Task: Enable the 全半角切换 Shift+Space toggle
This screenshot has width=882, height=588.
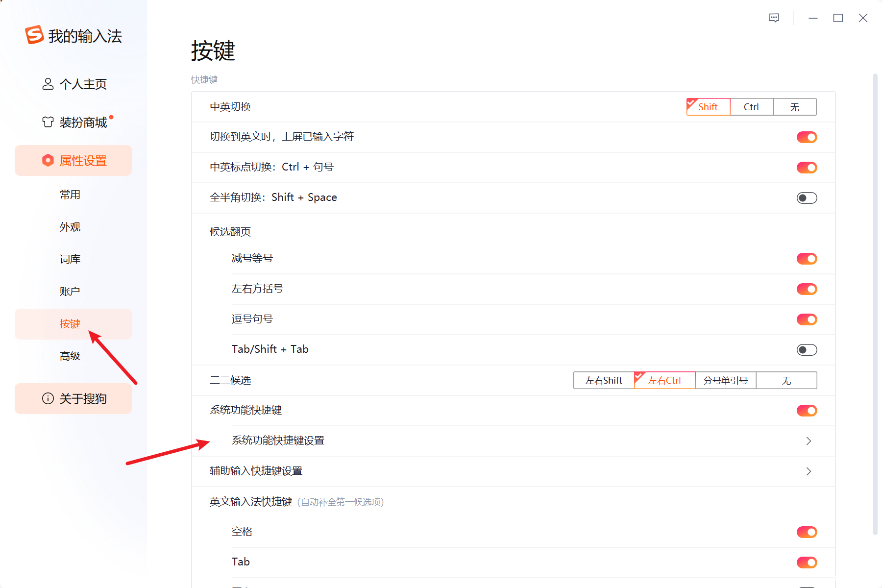Action: coord(806,197)
